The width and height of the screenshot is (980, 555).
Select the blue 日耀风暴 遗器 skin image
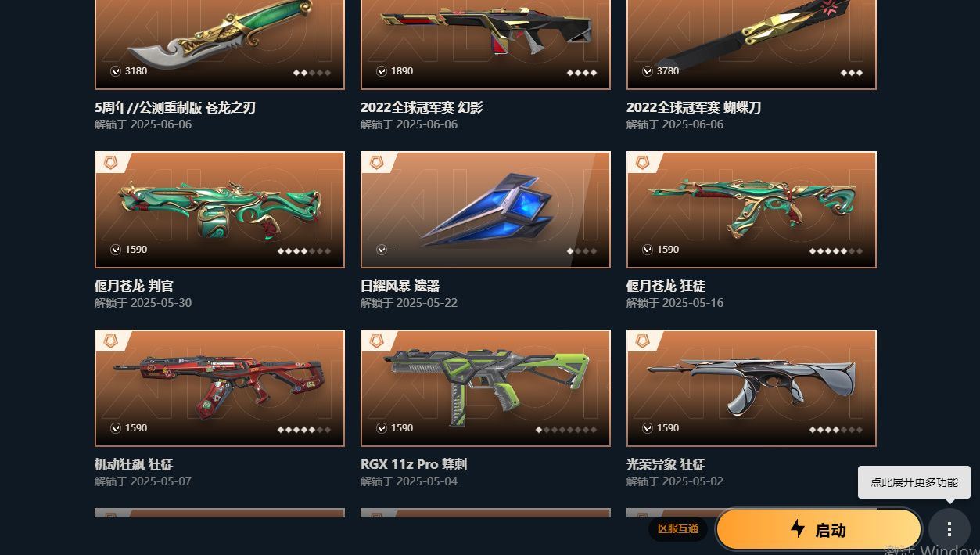(x=486, y=210)
